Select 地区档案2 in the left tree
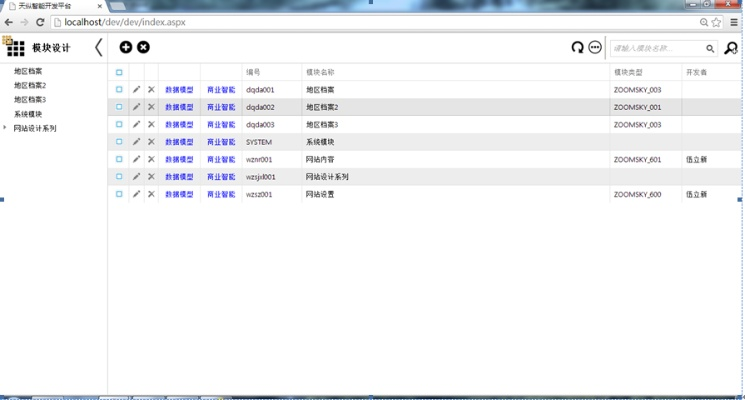The width and height of the screenshot is (745, 400). click(x=30, y=86)
